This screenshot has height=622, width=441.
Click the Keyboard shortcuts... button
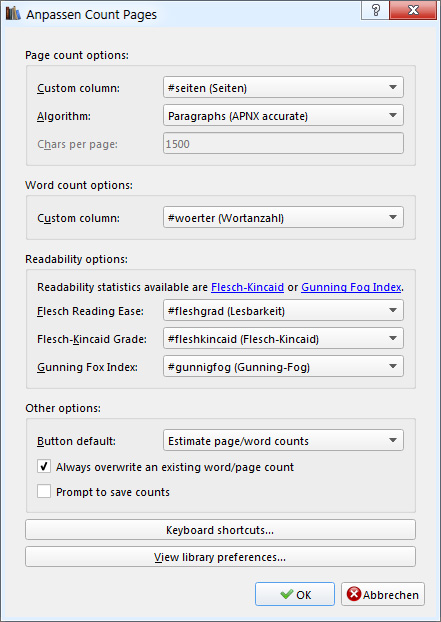coord(220,530)
